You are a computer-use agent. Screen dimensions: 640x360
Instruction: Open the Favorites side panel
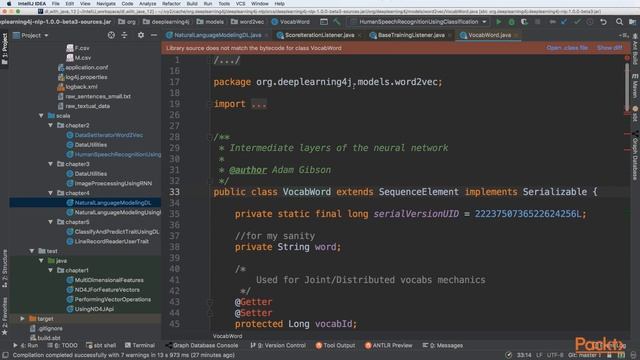point(4,316)
